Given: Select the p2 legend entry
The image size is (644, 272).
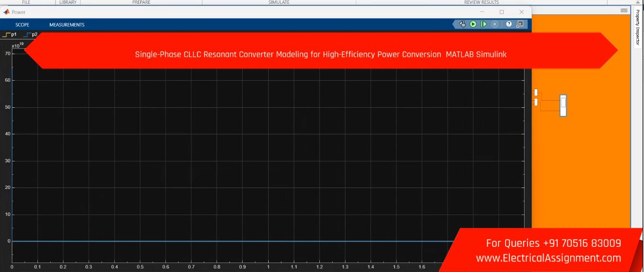Looking at the screenshot, I should pos(30,35).
